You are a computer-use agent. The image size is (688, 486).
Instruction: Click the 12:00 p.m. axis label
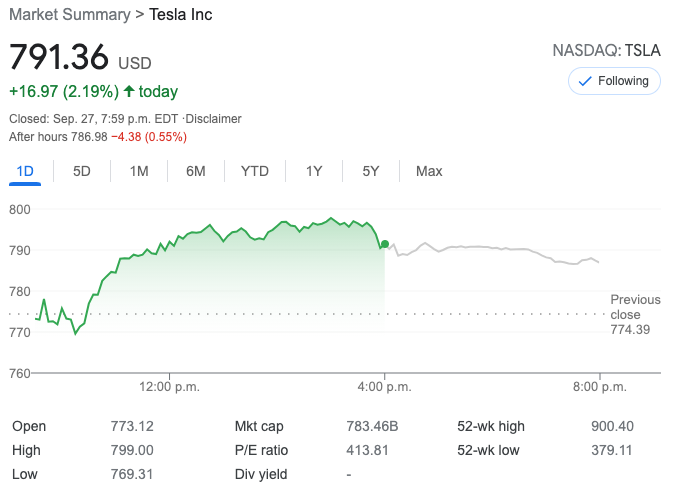(169, 387)
